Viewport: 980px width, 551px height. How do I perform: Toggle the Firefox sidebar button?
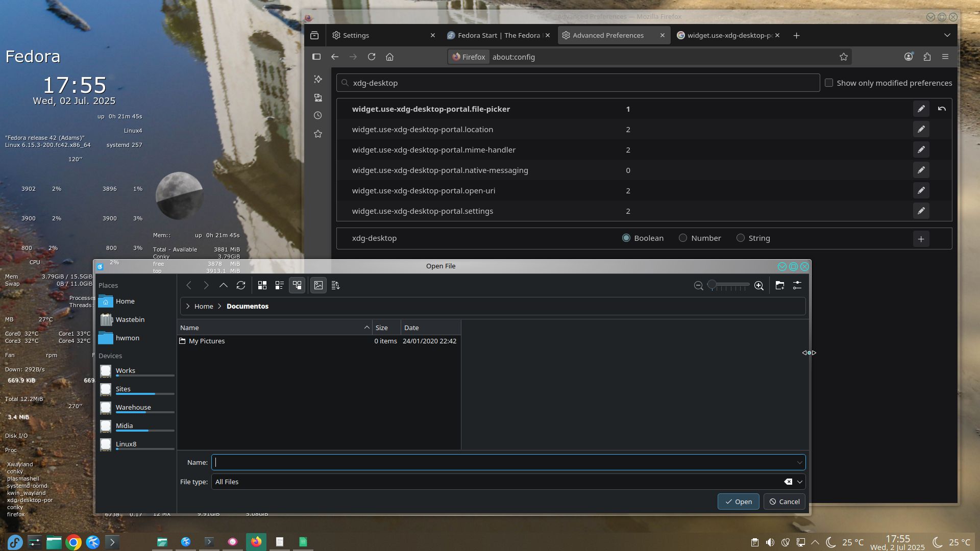point(316,57)
